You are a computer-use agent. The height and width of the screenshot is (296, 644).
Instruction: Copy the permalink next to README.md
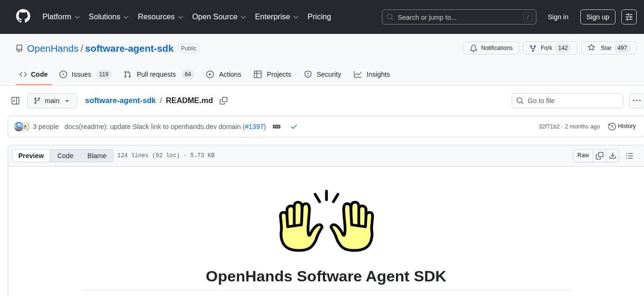[223, 100]
